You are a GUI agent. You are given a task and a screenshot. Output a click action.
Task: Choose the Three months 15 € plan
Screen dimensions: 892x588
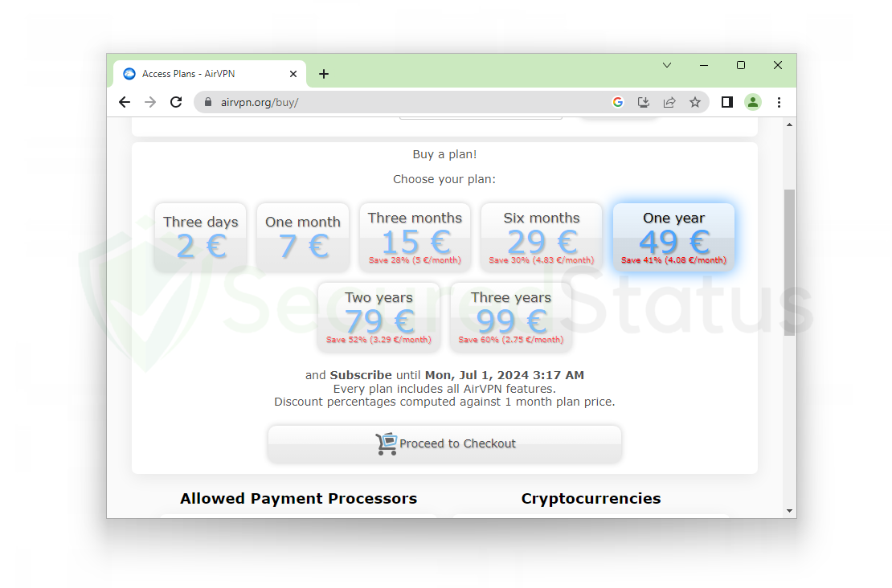coord(415,237)
